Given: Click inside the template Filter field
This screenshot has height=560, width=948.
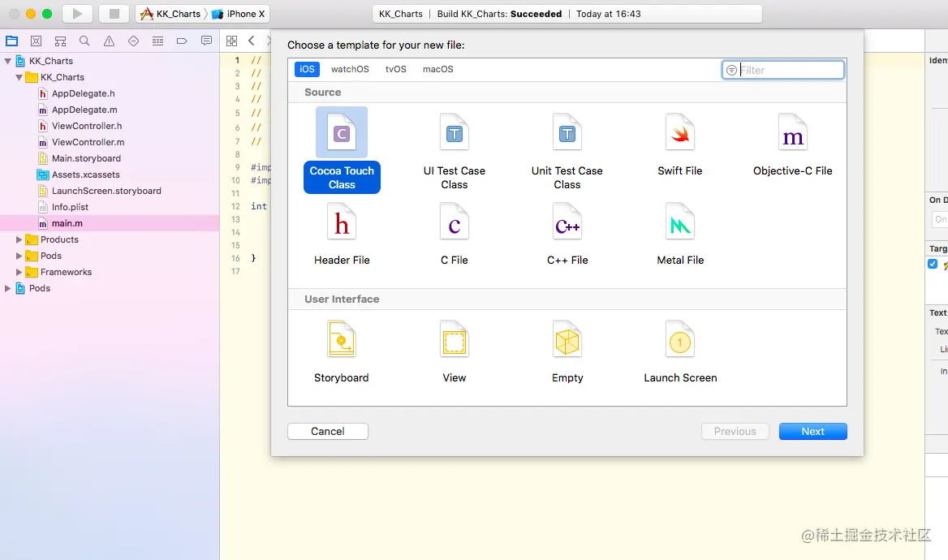Looking at the screenshot, I should pyautogui.click(x=782, y=70).
